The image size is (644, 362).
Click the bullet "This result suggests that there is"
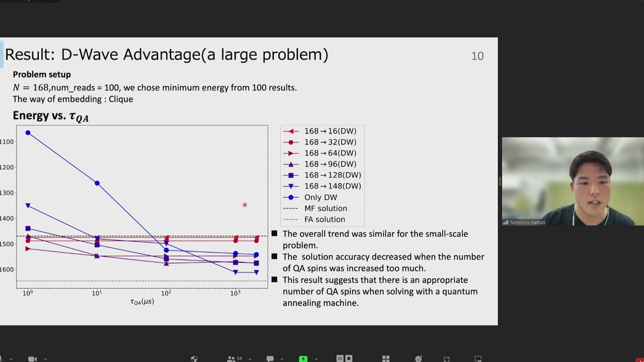coord(380,292)
